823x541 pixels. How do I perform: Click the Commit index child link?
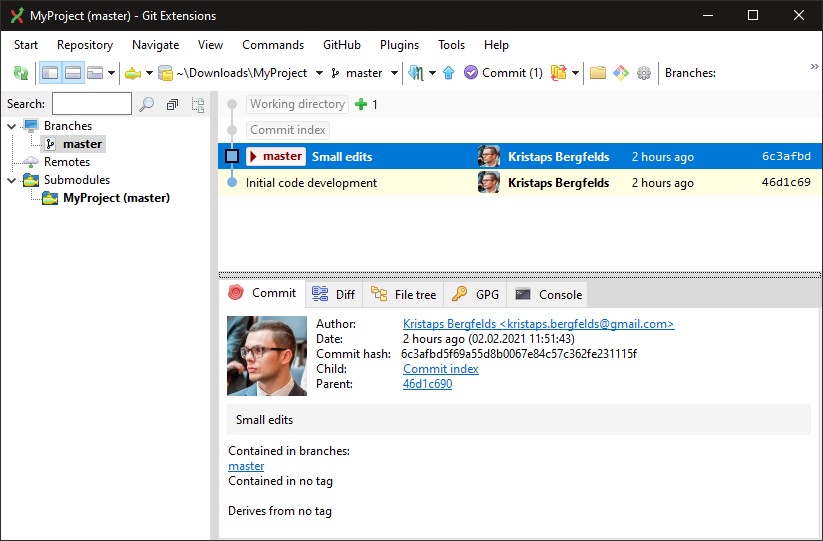pyautogui.click(x=441, y=369)
